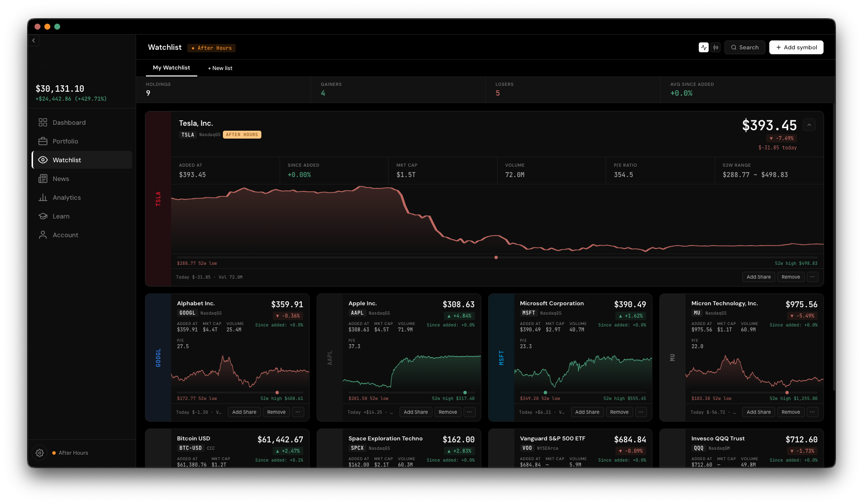Click the portfolio value $30,131.10

[60, 89]
